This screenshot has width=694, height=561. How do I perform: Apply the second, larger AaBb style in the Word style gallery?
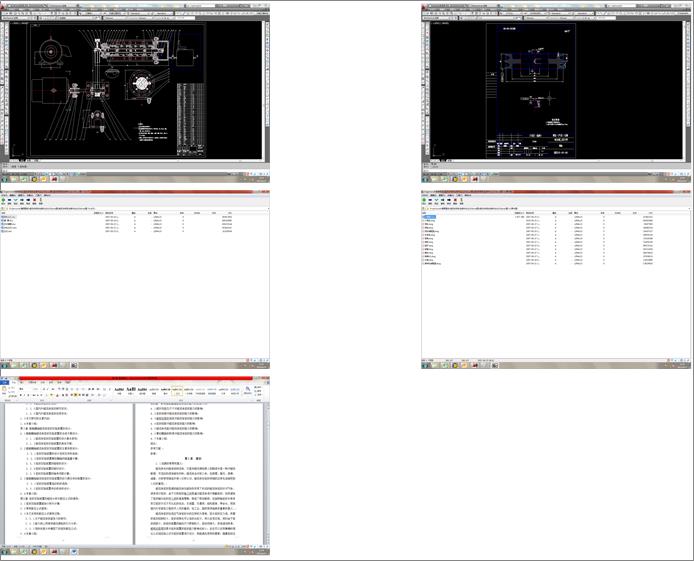[131, 390]
